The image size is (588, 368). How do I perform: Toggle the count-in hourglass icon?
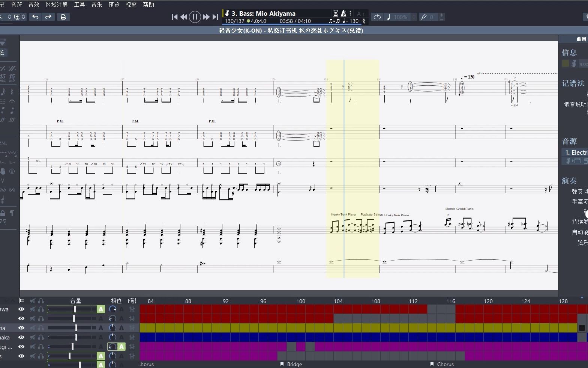(336, 14)
